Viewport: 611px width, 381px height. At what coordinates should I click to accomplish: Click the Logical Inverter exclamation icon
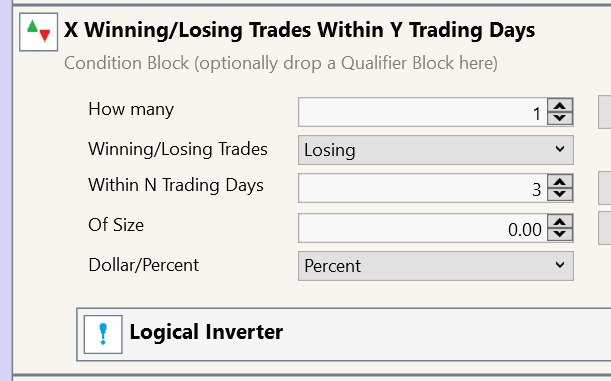103,334
